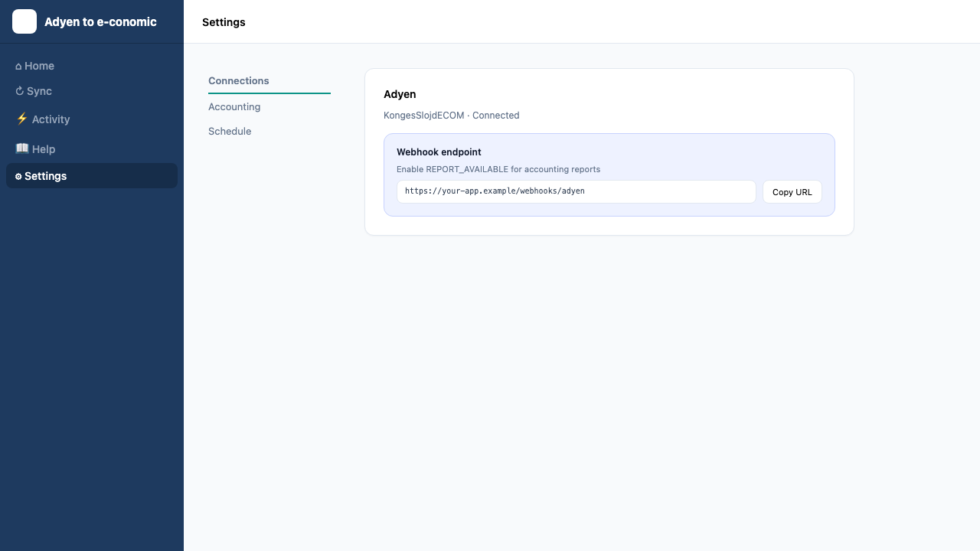
Task: Switch to the Connections tab
Action: (x=269, y=81)
